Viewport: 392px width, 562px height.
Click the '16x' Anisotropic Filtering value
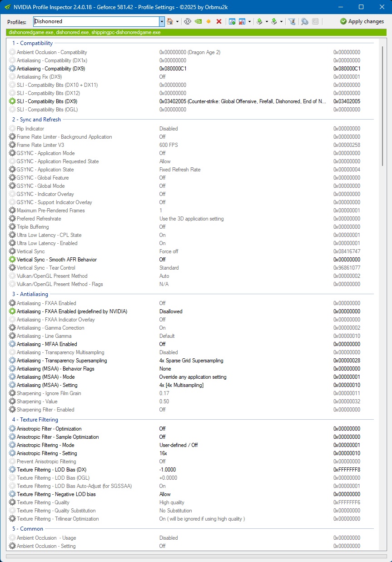163,453
